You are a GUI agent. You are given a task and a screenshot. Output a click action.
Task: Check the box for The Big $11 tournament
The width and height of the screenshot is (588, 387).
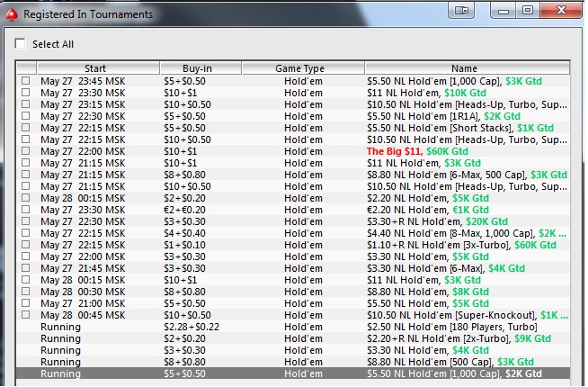click(x=25, y=151)
